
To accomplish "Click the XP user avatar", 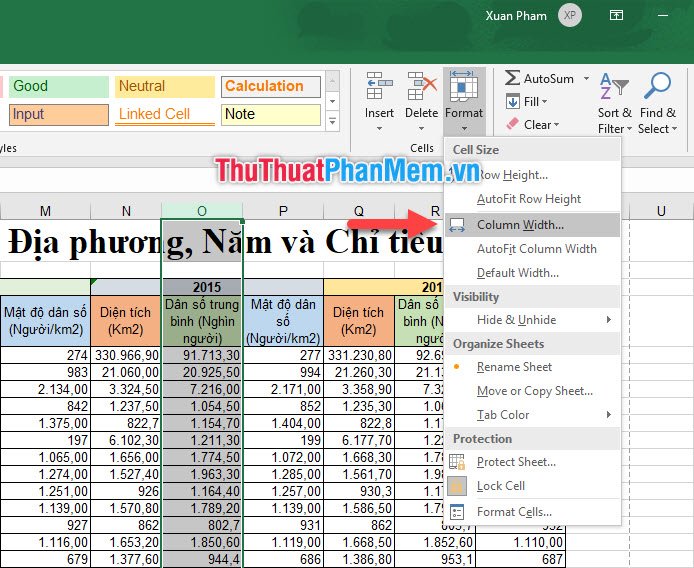I will 569,15.
